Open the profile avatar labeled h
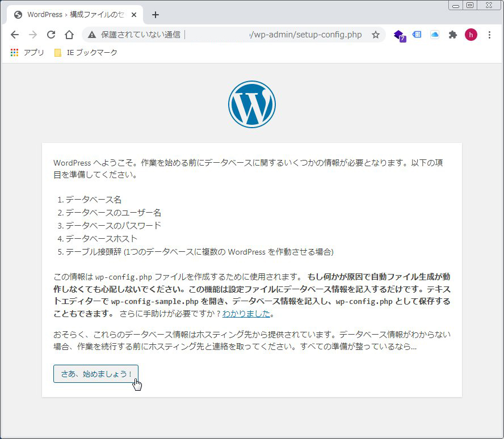The image size is (504, 439). tap(471, 35)
